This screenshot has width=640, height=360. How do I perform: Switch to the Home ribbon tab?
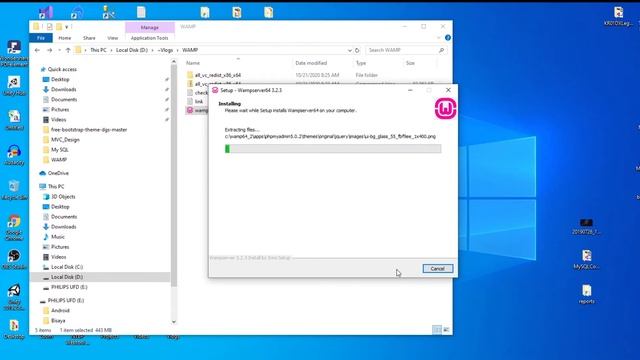[64, 38]
